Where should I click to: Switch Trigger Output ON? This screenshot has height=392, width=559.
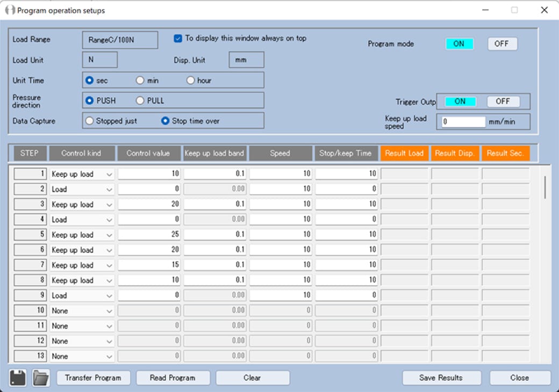click(x=460, y=101)
